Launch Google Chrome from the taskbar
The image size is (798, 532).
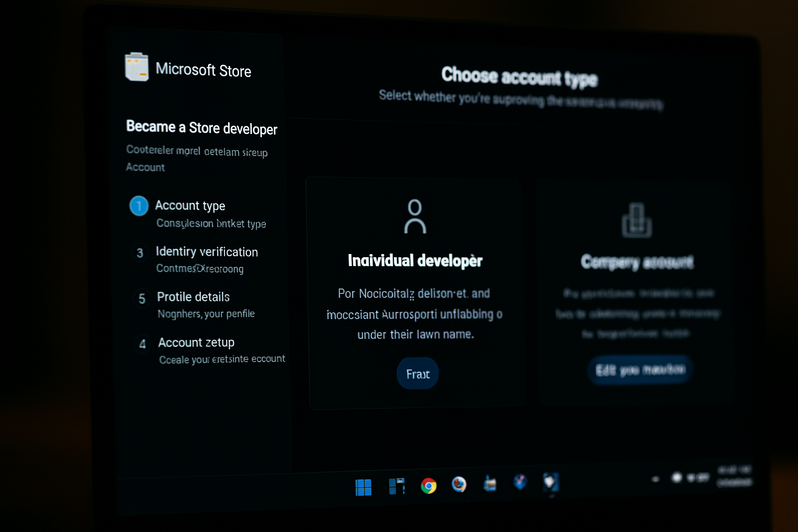click(429, 486)
